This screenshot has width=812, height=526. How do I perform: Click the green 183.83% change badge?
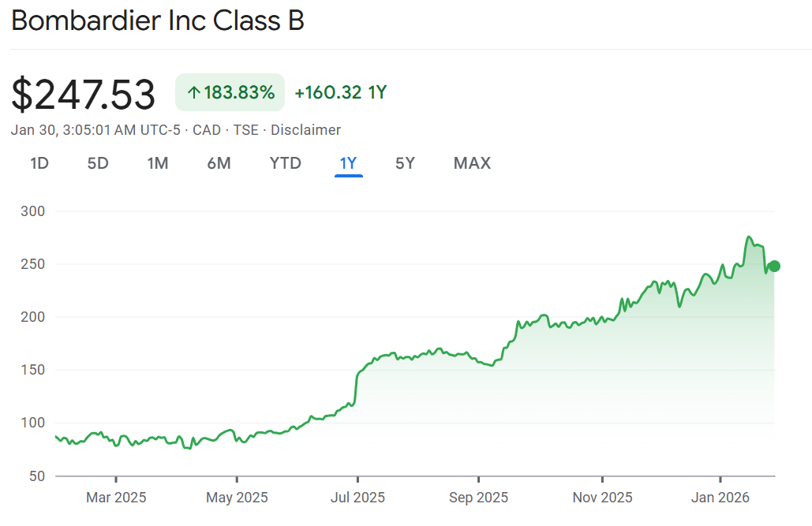coord(230,92)
